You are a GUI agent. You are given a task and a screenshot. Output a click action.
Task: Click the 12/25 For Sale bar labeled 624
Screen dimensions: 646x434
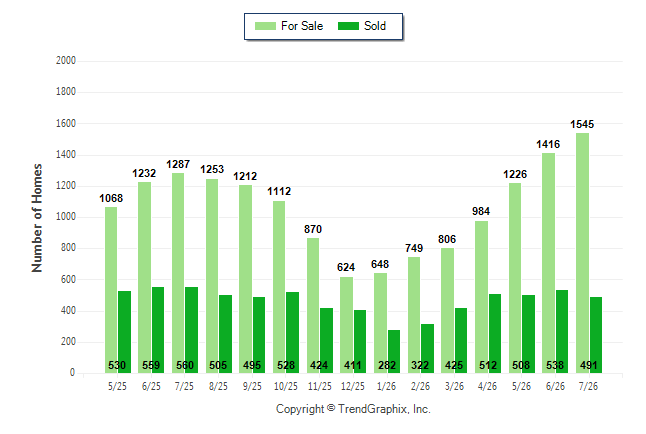click(346, 325)
